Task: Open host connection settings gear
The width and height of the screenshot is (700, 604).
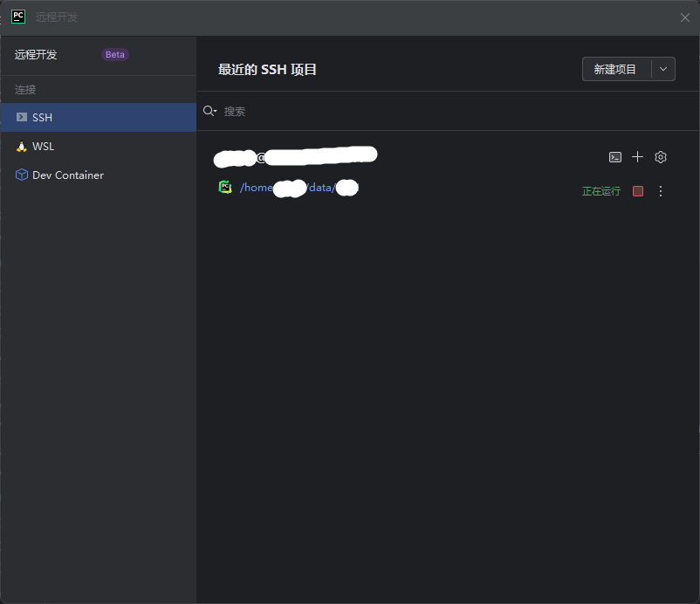Action: coord(661,157)
